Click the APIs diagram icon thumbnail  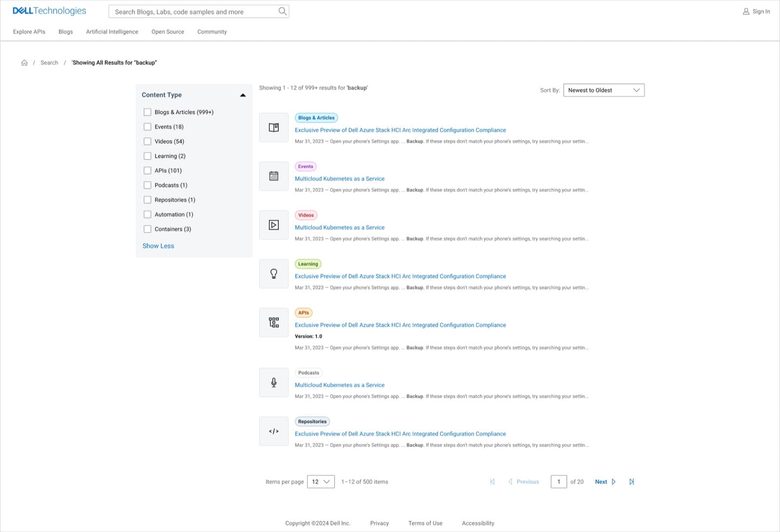pyautogui.click(x=274, y=322)
